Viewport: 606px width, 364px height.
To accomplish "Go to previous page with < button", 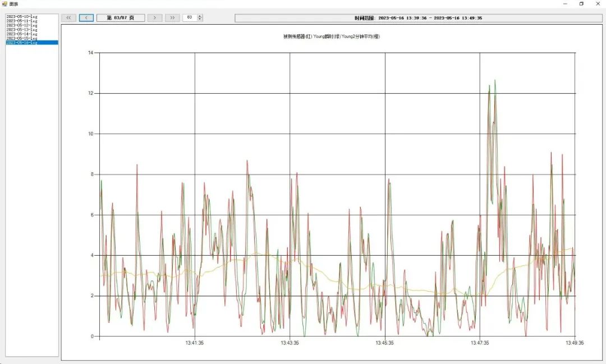I will 86,18.
